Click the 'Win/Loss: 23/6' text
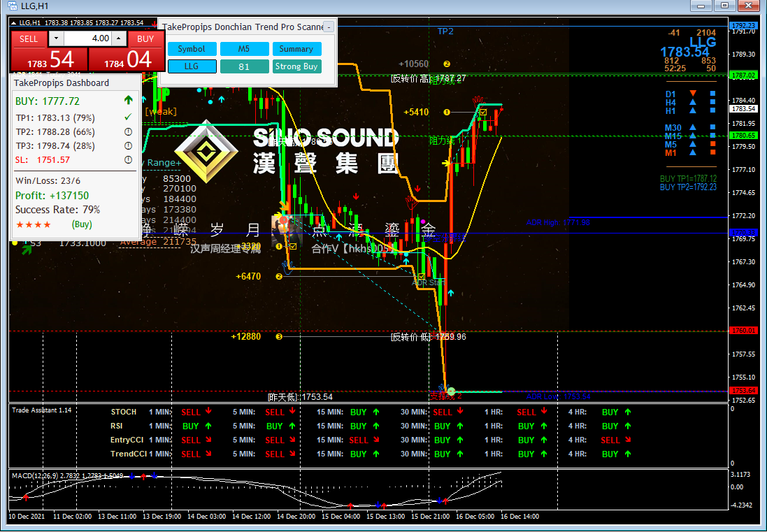The height and width of the screenshot is (532, 767). coord(48,180)
